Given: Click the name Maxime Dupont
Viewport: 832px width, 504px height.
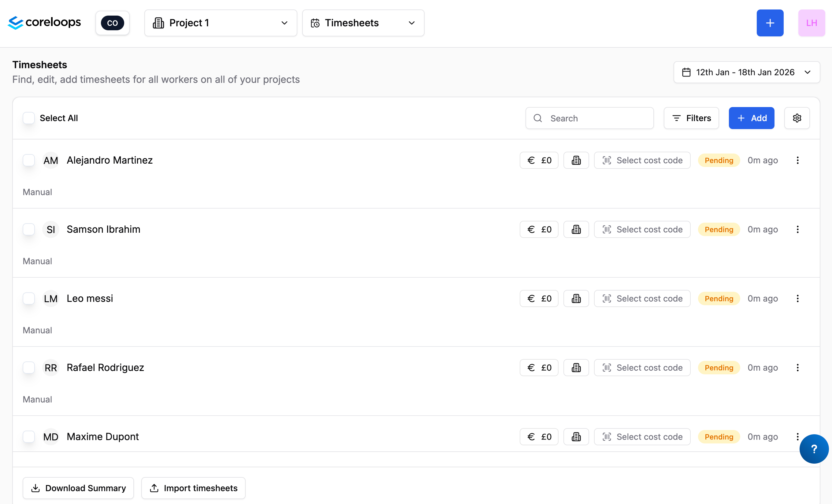Looking at the screenshot, I should (x=103, y=437).
